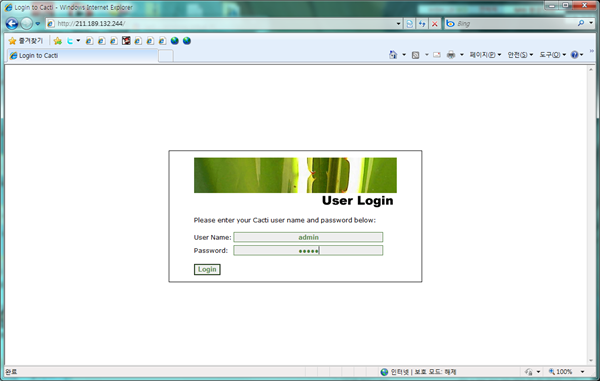Click the IE logo in title bar
Image resolution: width=600 pixels, height=381 pixels.
pos(8,7)
